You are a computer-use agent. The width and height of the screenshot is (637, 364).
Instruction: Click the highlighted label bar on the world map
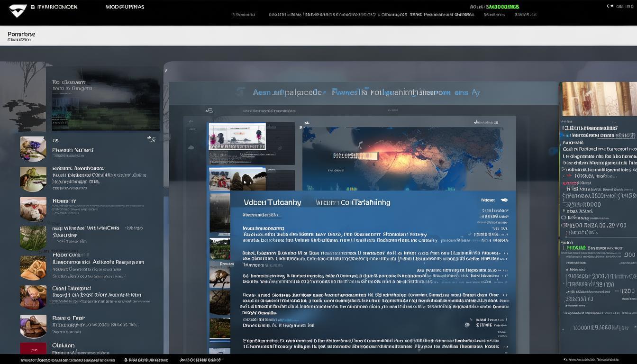(x=355, y=155)
